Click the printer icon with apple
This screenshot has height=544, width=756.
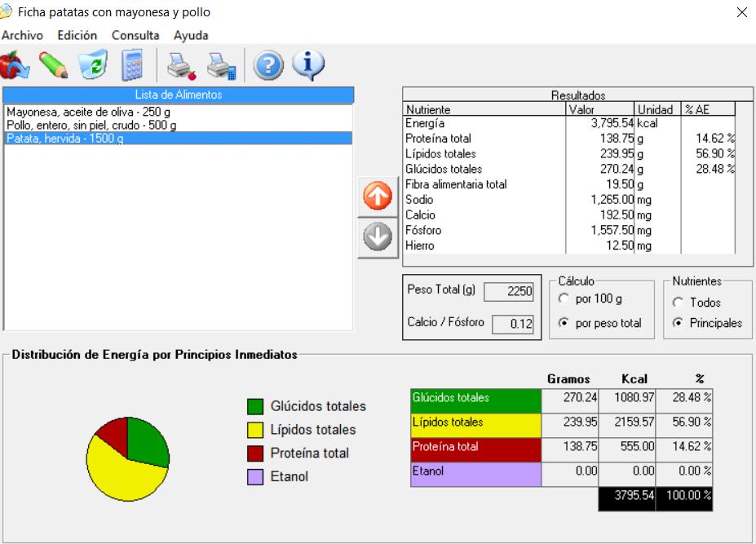(x=181, y=64)
